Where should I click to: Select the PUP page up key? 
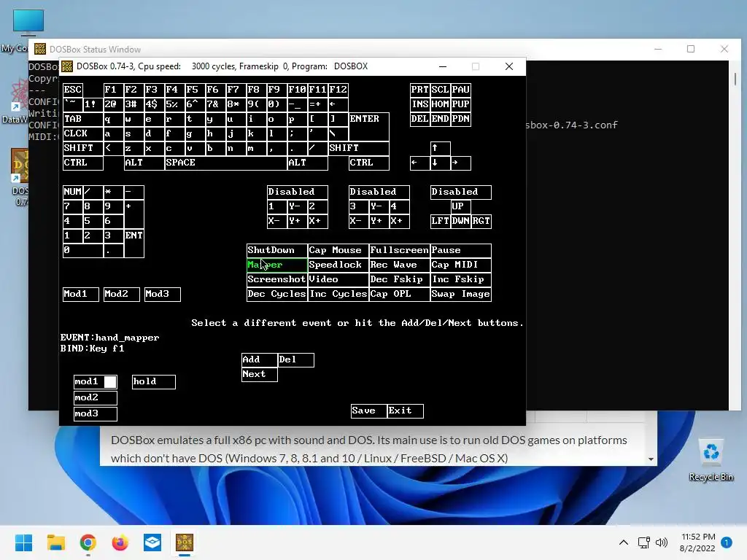(x=461, y=104)
